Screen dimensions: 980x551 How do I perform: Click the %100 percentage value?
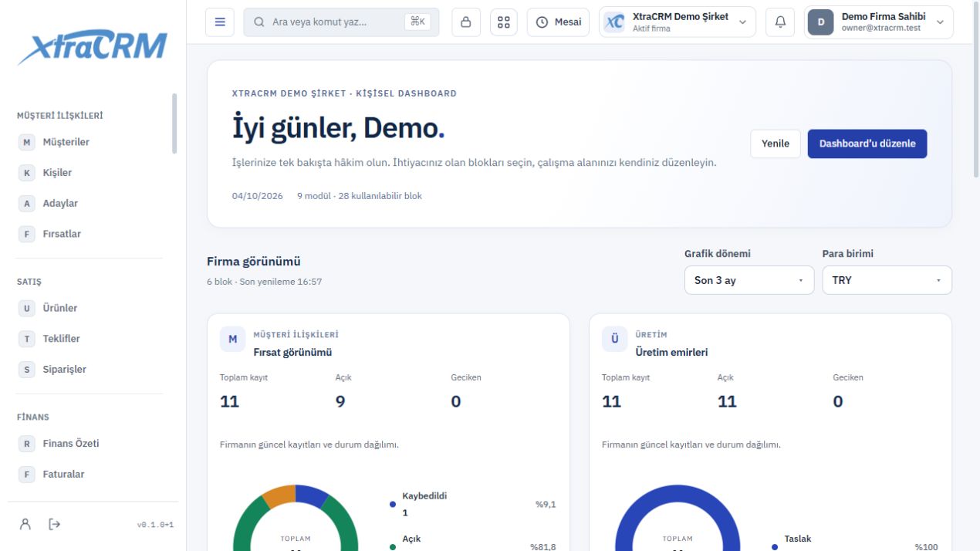(927, 547)
